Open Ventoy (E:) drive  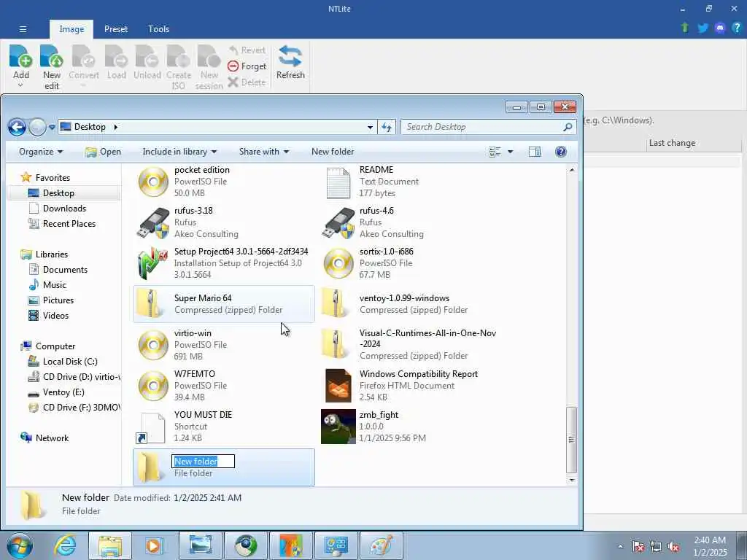tap(63, 392)
